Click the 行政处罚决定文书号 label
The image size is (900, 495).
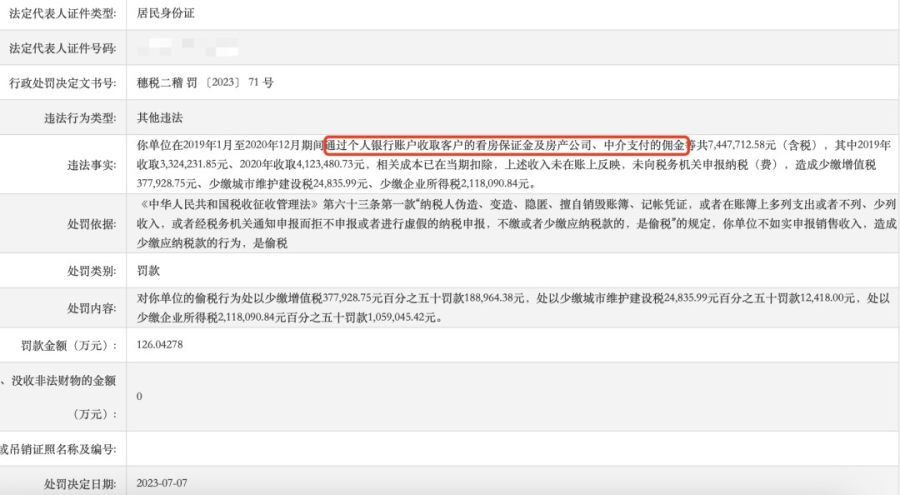click(x=63, y=83)
